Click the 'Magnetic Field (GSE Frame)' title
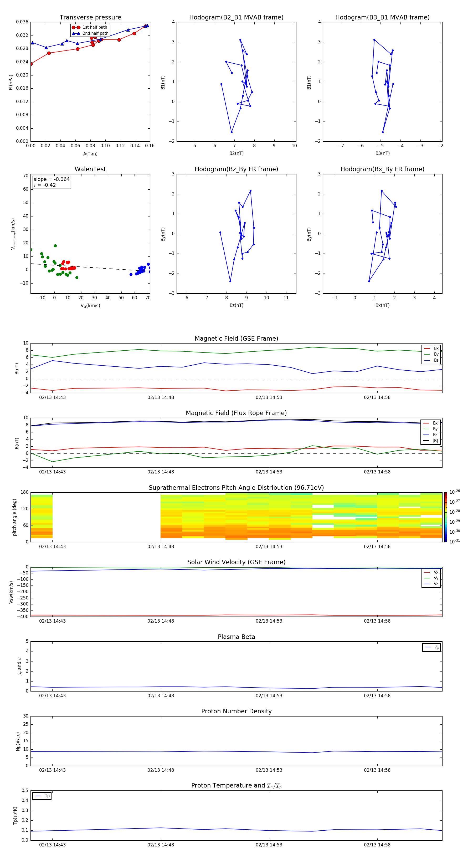This screenshot has height=868, width=473. (x=236, y=339)
